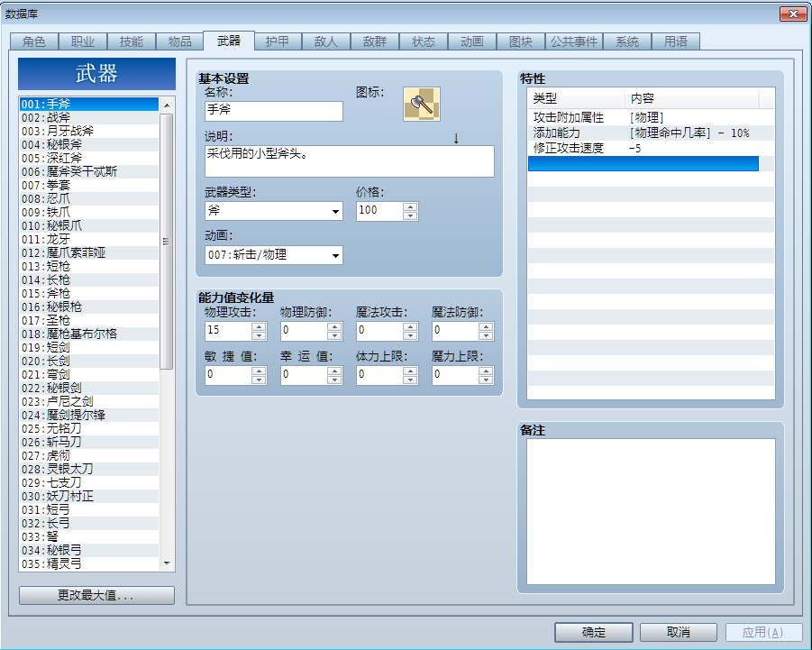
Task: Click the weapon list scrollbar up arrow
Action: (167, 105)
